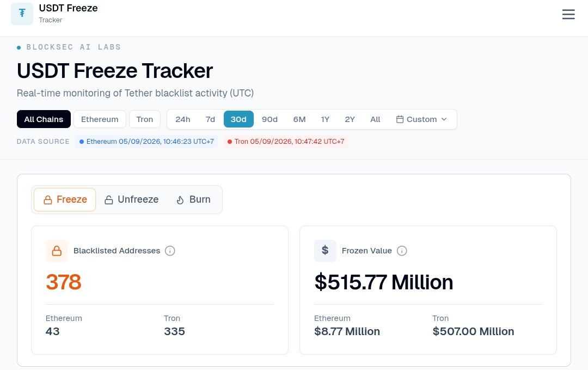This screenshot has width=588, height=370.
Task: Click the Tron $507.00 Million value
Action: 473,331
